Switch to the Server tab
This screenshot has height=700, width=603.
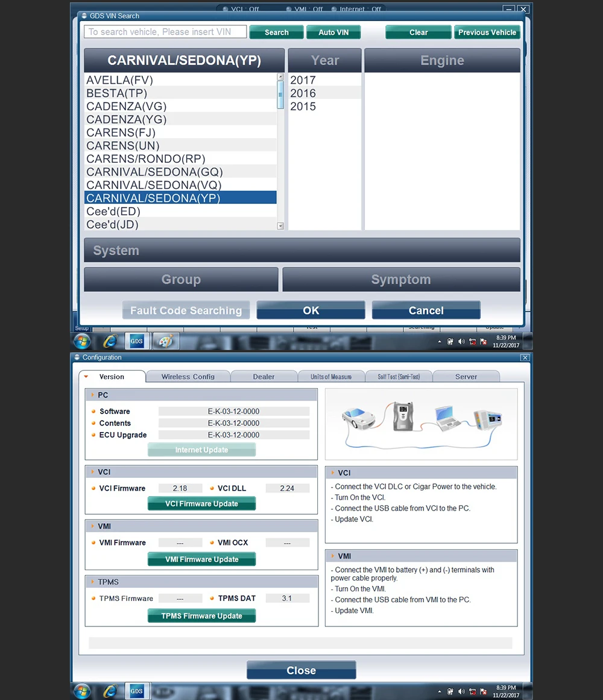click(466, 377)
